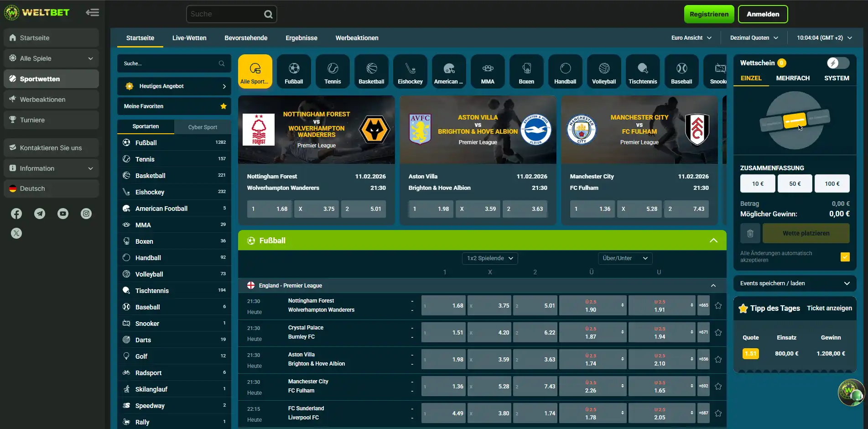Enable the quick bet lightning toggle
The height and width of the screenshot is (429, 868).
(x=837, y=63)
